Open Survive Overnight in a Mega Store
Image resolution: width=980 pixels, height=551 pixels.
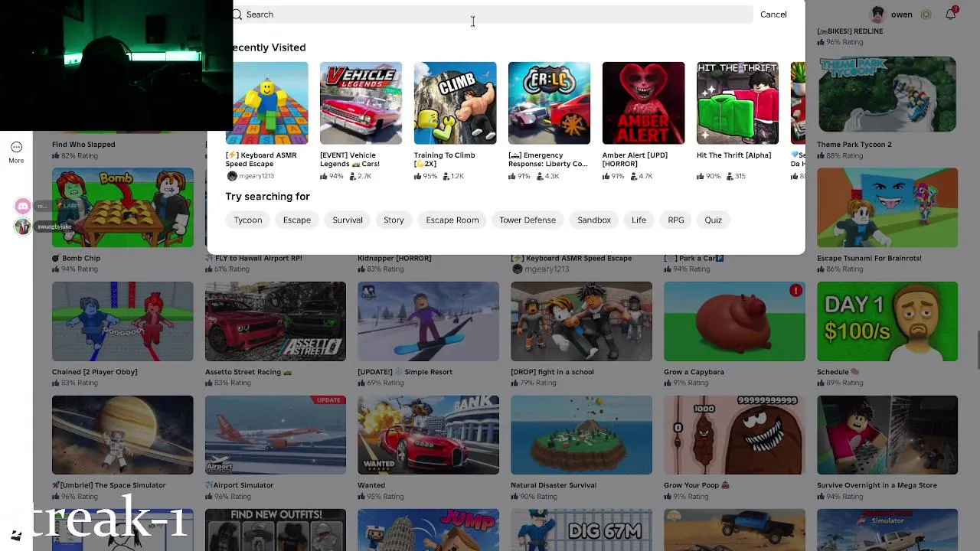tap(887, 435)
